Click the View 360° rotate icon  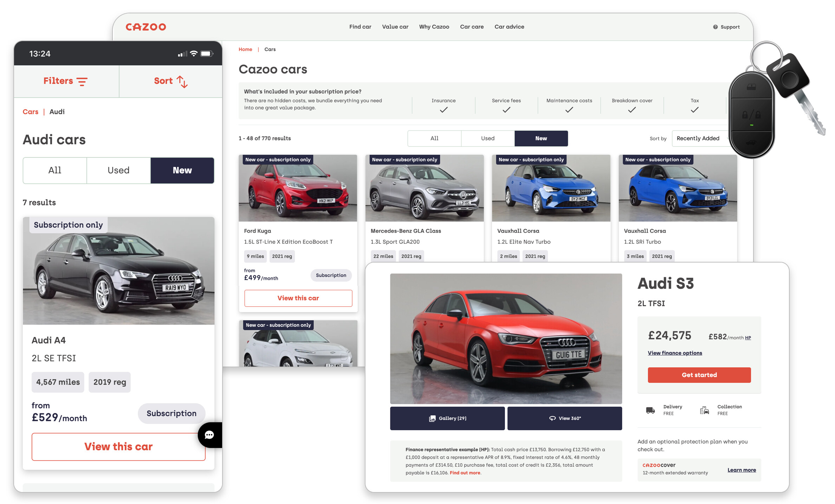pyautogui.click(x=552, y=418)
